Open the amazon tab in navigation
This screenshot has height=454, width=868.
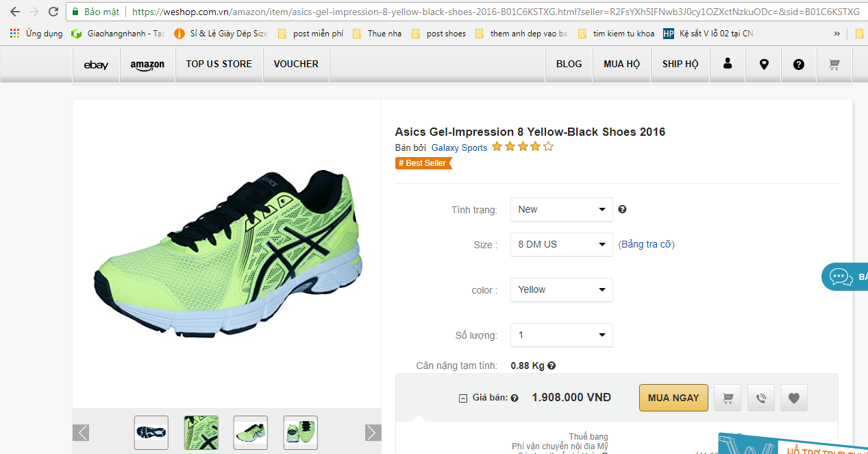click(x=147, y=64)
